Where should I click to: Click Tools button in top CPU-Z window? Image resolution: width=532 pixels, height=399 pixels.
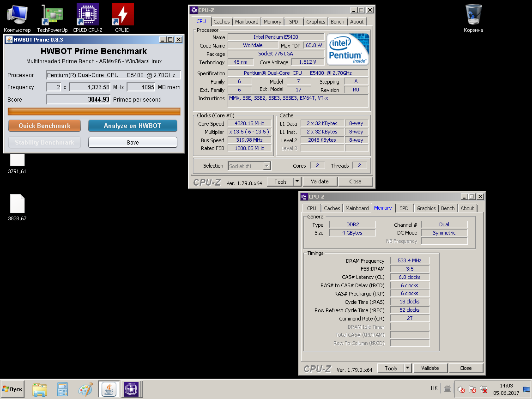tap(280, 181)
